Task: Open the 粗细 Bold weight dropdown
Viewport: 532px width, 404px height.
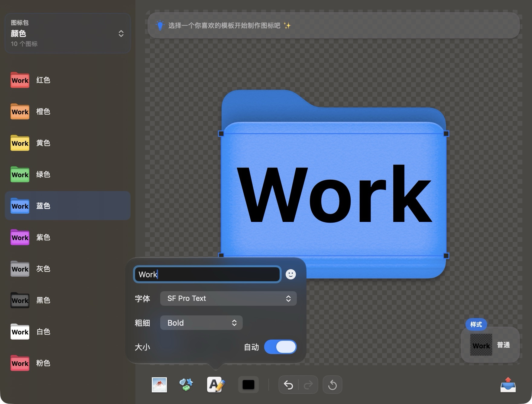Action: pos(201,323)
